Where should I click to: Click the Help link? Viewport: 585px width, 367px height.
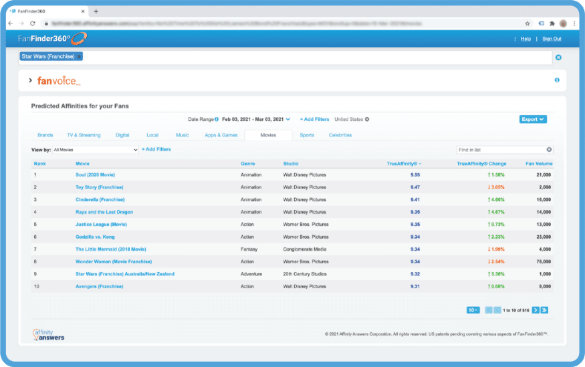(526, 39)
